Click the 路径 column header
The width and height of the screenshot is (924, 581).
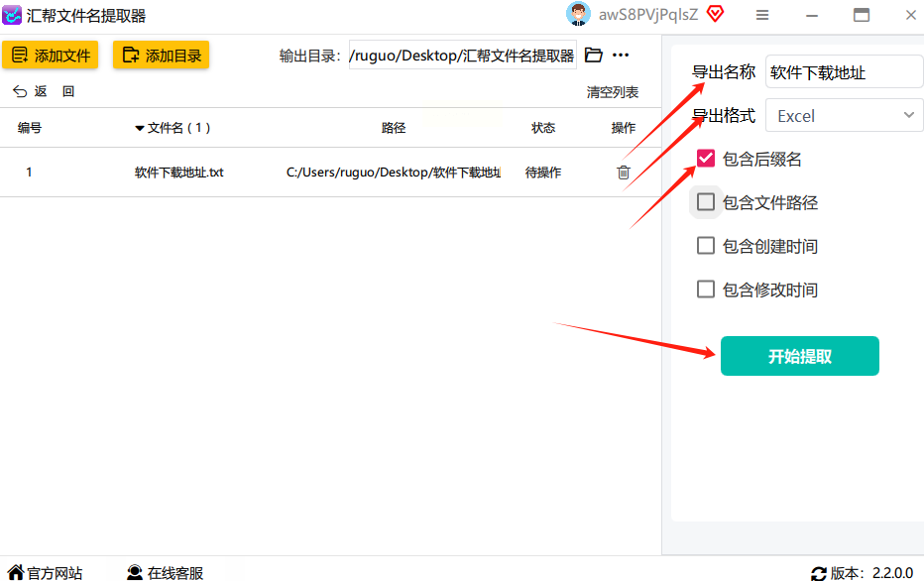[x=394, y=128]
